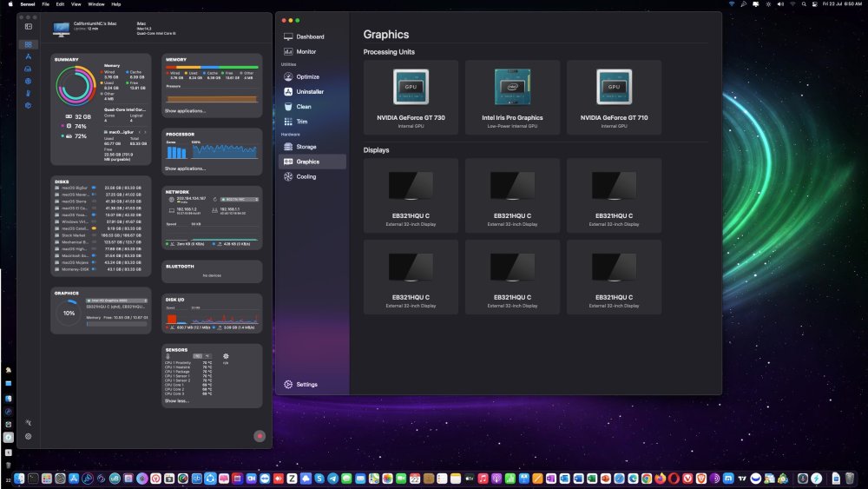Open Spotlight search in menu bar

coord(804,3)
